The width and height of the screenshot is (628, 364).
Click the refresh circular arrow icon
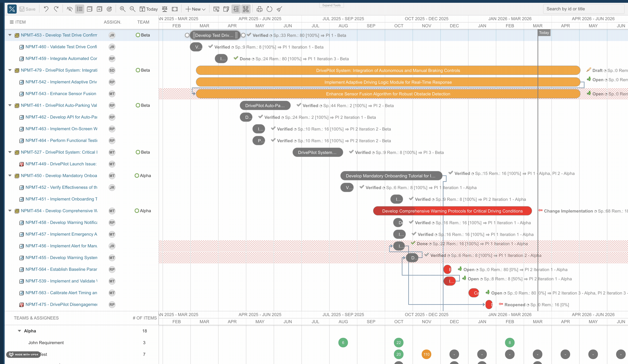tap(269, 9)
